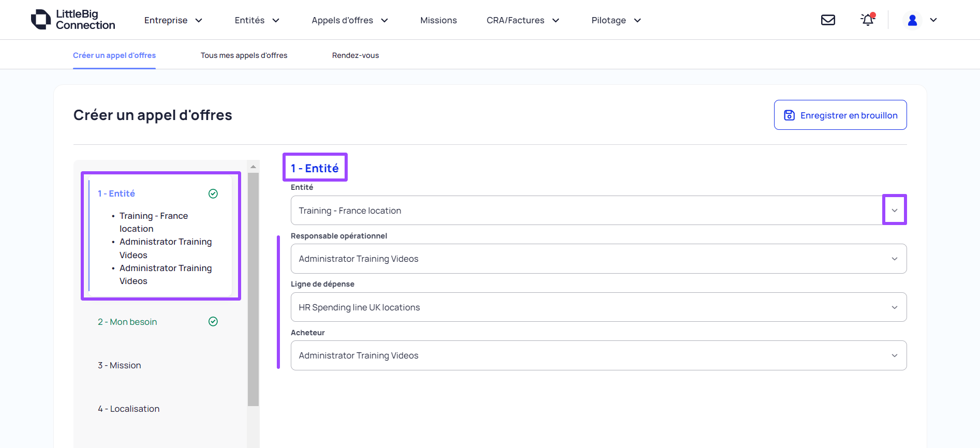
Task: Click the save icon in Enregistrer en brouillon
Action: tap(789, 115)
